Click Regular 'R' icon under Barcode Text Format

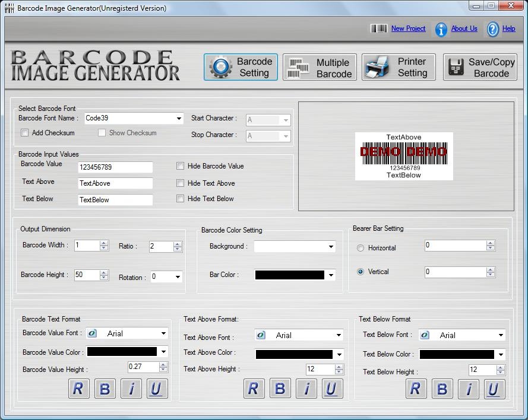point(77,389)
